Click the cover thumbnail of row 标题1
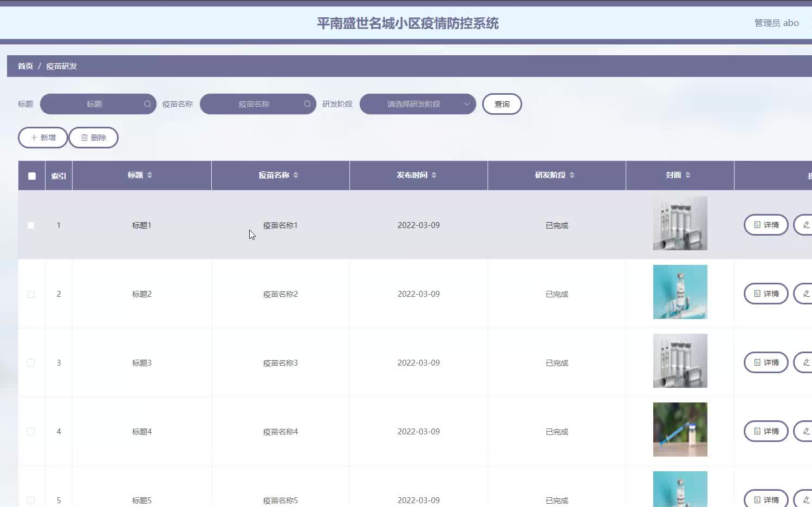 coord(680,223)
